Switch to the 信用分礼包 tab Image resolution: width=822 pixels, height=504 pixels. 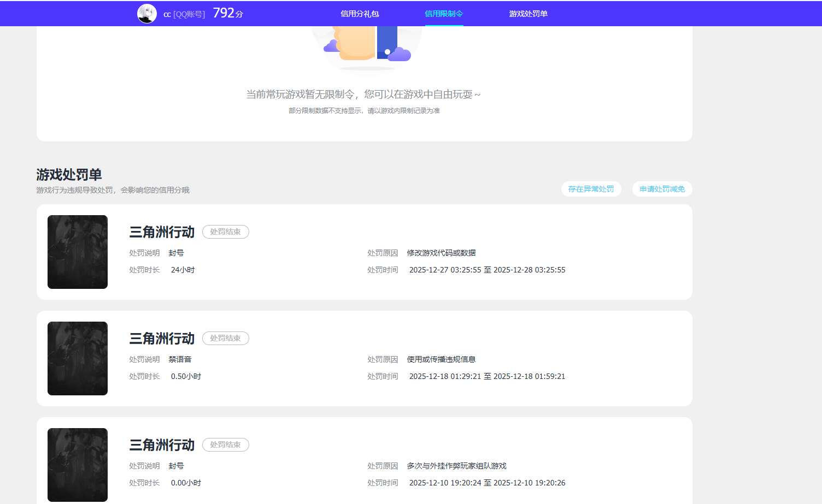pos(360,13)
